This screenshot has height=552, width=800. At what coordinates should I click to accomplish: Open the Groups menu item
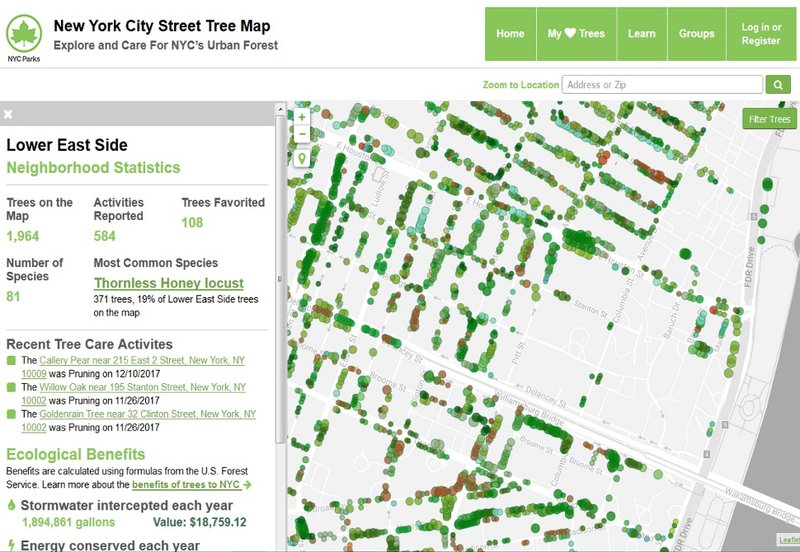[696, 34]
